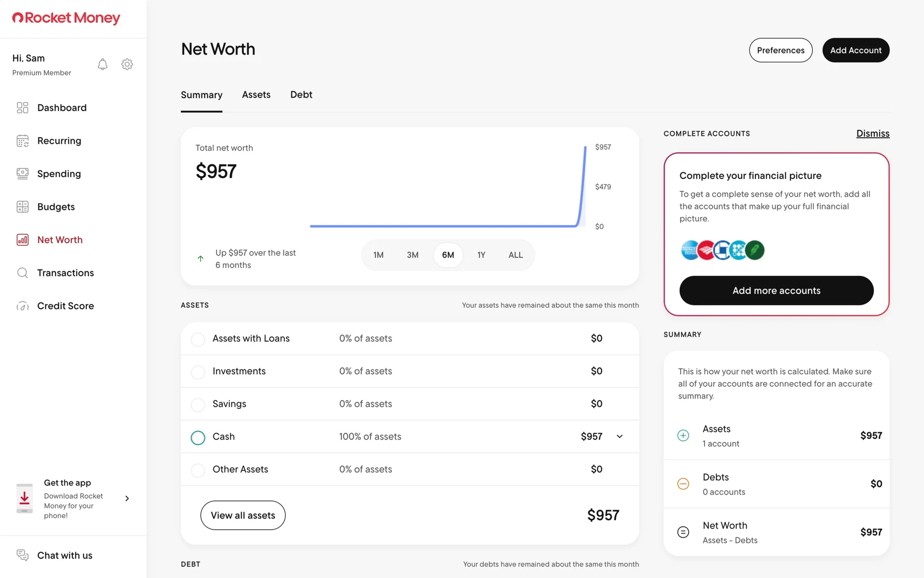Dismiss the Complete Accounts card

873,133
